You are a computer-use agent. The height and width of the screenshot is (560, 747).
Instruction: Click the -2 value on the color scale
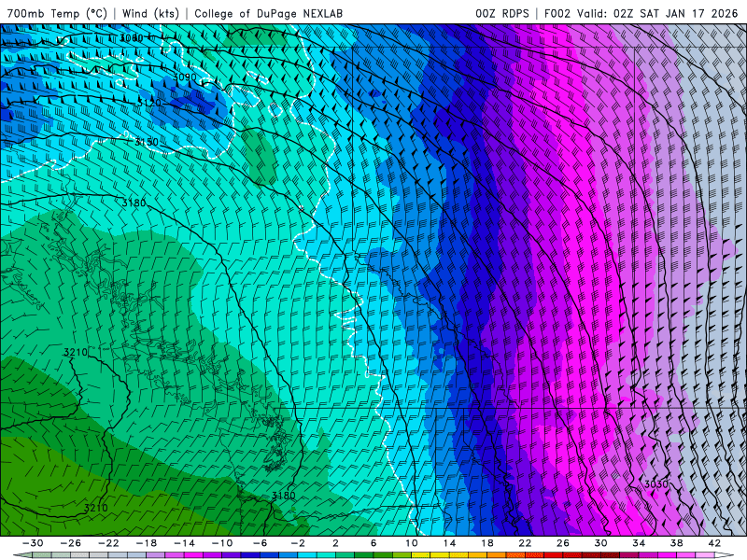click(297, 543)
